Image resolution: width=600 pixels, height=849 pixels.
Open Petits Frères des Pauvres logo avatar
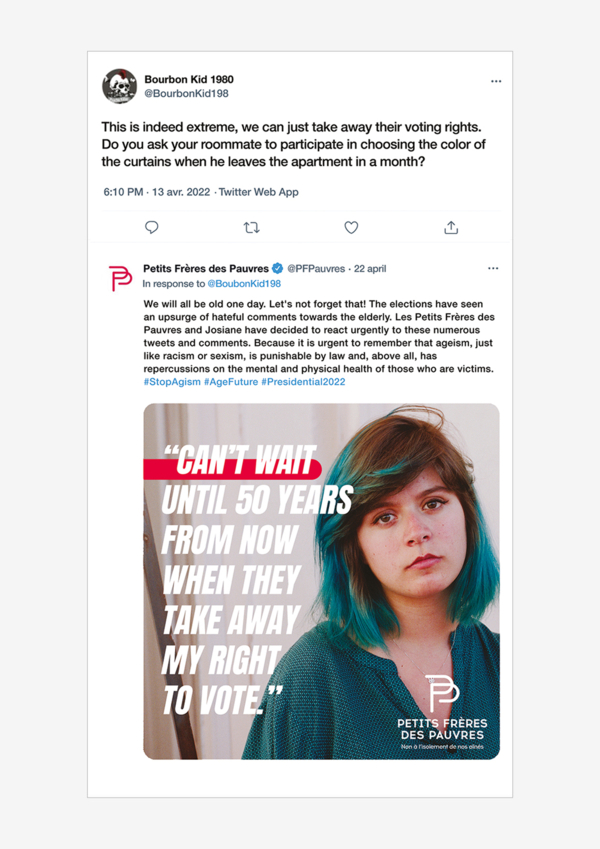120,278
